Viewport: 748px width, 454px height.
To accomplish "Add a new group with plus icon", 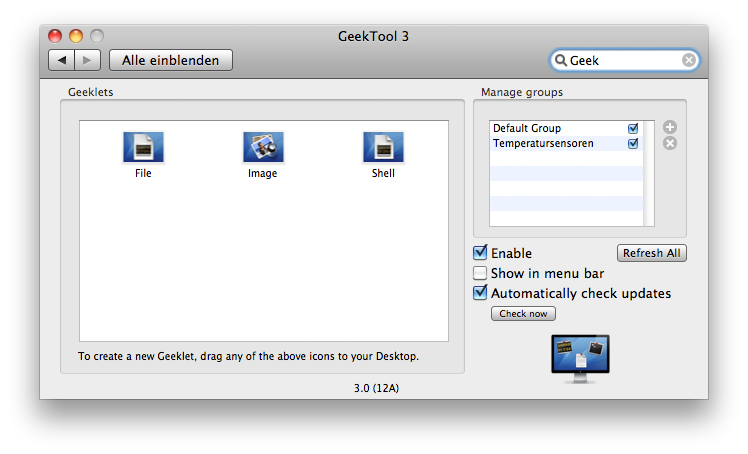I will pos(670,127).
